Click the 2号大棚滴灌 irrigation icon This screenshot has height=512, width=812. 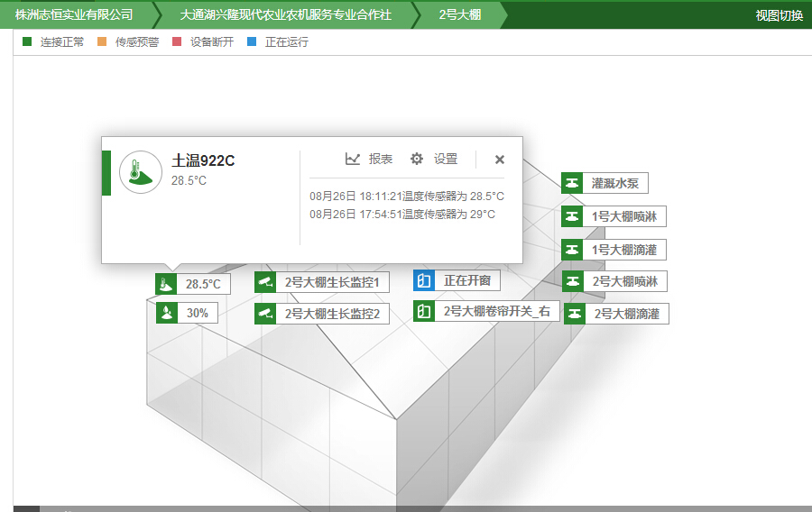[x=574, y=314]
